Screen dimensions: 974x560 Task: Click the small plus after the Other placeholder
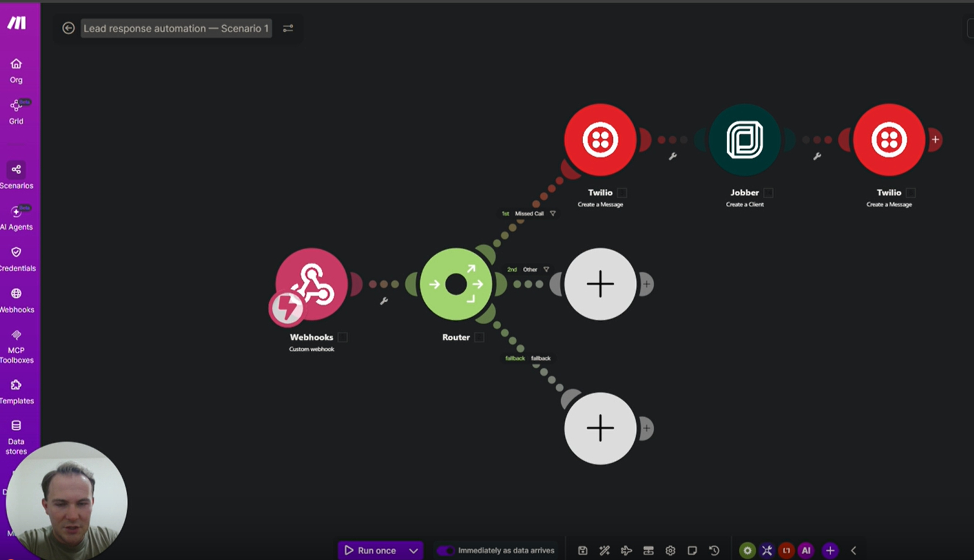tap(646, 284)
